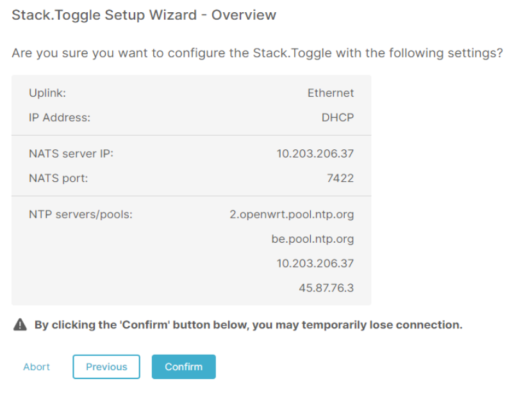Image resolution: width=523 pixels, height=420 pixels.
Task: Select the NATS server IP 10.203.206.37
Action: tap(315, 154)
